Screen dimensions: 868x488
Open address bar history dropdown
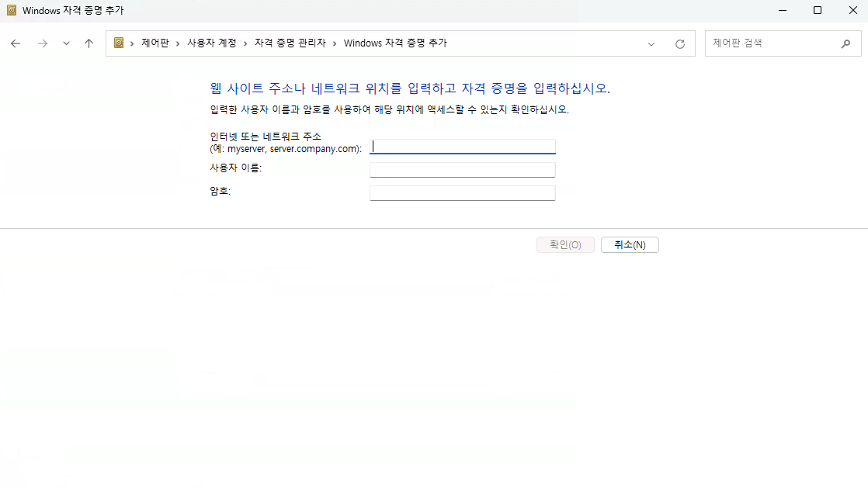click(651, 43)
